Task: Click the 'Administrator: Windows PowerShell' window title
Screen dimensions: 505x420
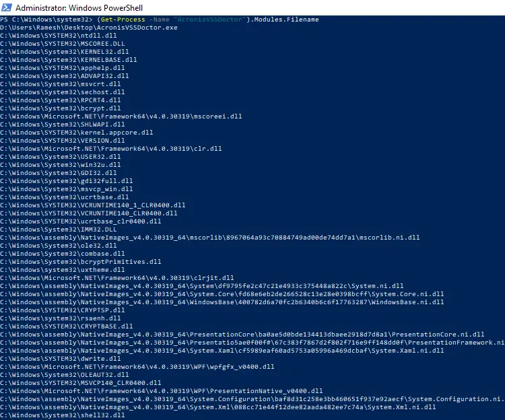Action: coord(79,7)
